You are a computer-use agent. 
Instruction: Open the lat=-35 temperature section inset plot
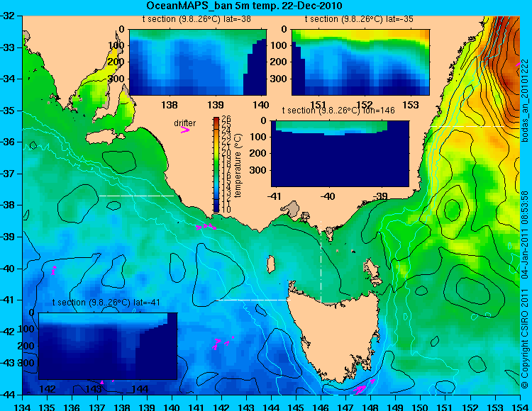click(x=360, y=62)
